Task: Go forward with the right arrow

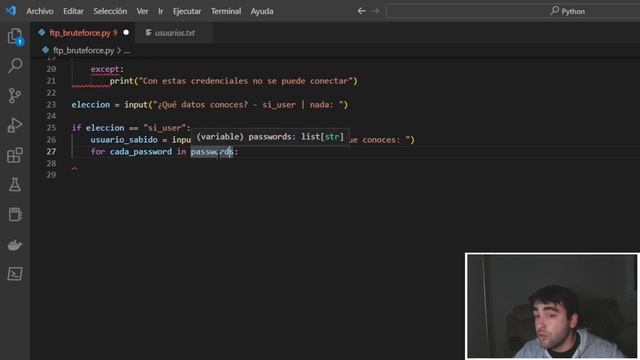Action: pyautogui.click(x=376, y=11)
